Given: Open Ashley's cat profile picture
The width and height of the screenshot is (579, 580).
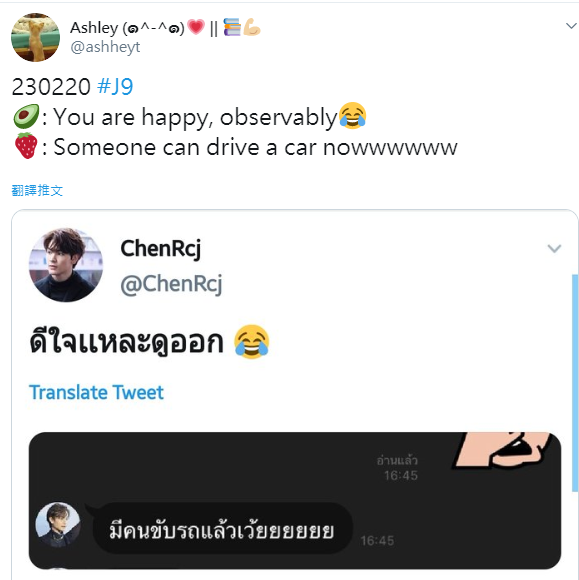Looking at the screenshot, I should point(36,37).
